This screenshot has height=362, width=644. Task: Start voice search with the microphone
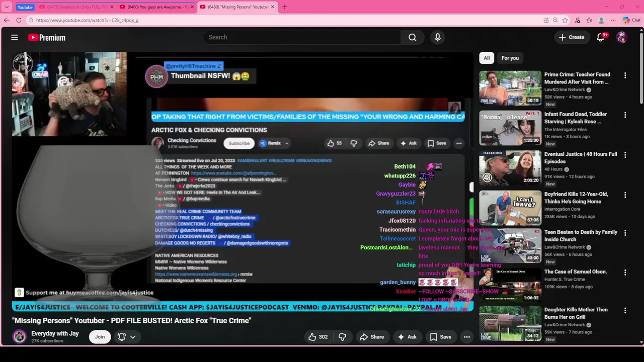(x=437, y=37)
